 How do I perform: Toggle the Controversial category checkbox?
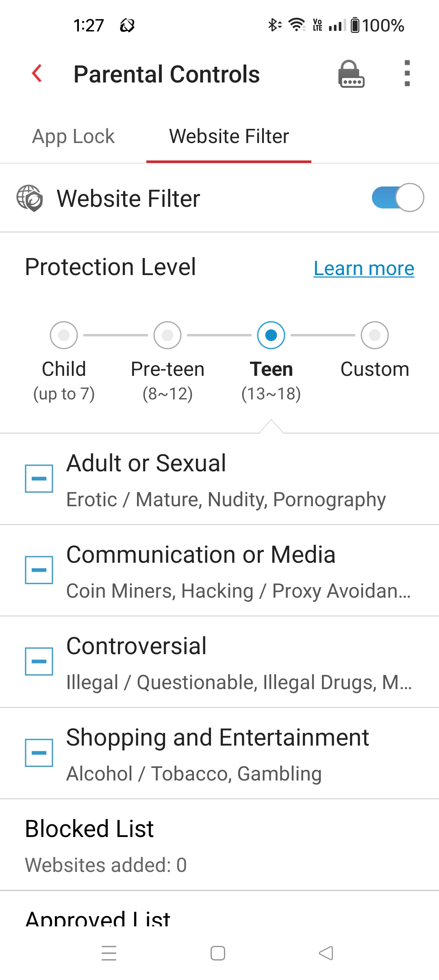tap(39, 661)
